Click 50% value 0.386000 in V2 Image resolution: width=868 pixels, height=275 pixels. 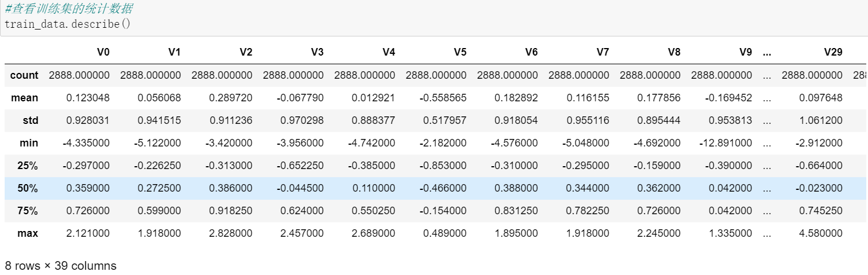click(231, 188)
